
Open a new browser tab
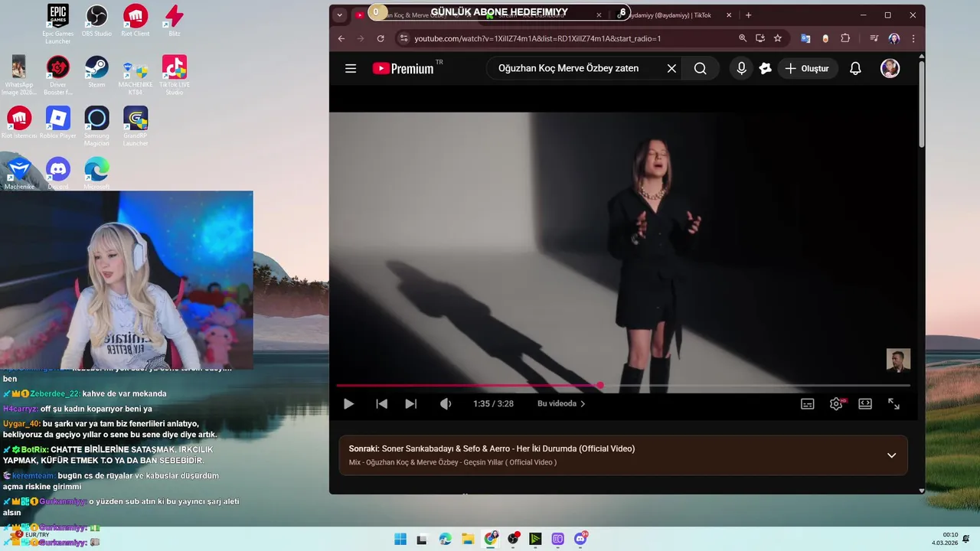748,15
